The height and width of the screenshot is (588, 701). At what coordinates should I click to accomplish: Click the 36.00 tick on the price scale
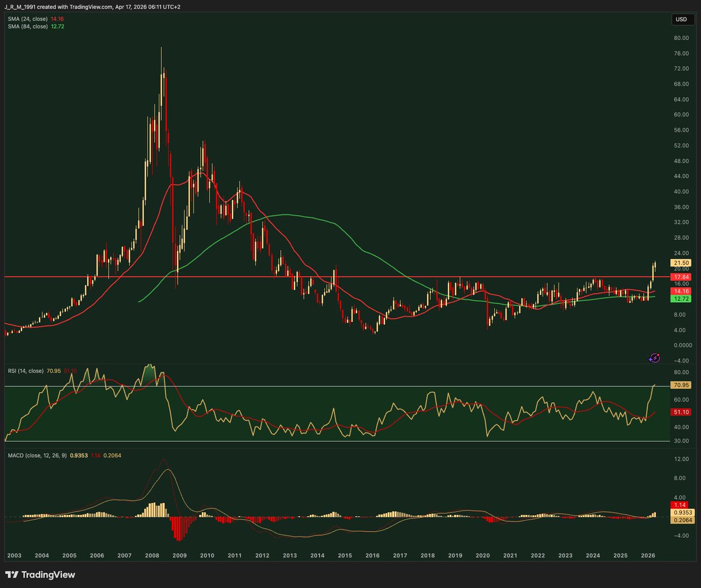[681, 207]
